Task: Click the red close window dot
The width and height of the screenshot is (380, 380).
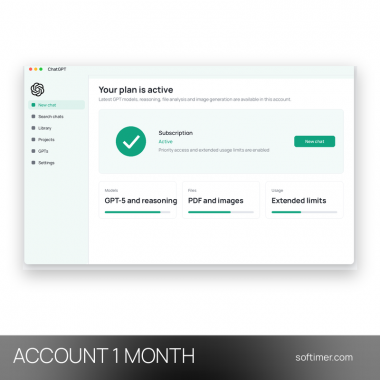Action: coord(31,69)
